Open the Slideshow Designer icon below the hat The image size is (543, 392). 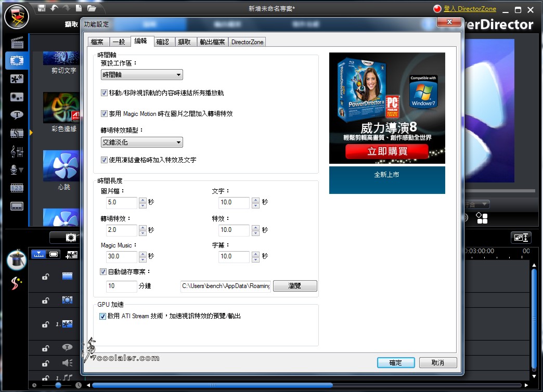(16, 283)
